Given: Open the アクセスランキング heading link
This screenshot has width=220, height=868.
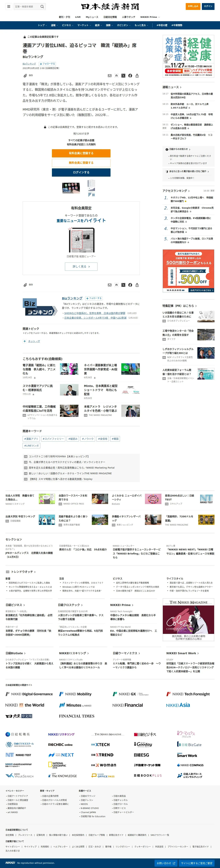Looking at the screenshot, I should pos(176,191).
